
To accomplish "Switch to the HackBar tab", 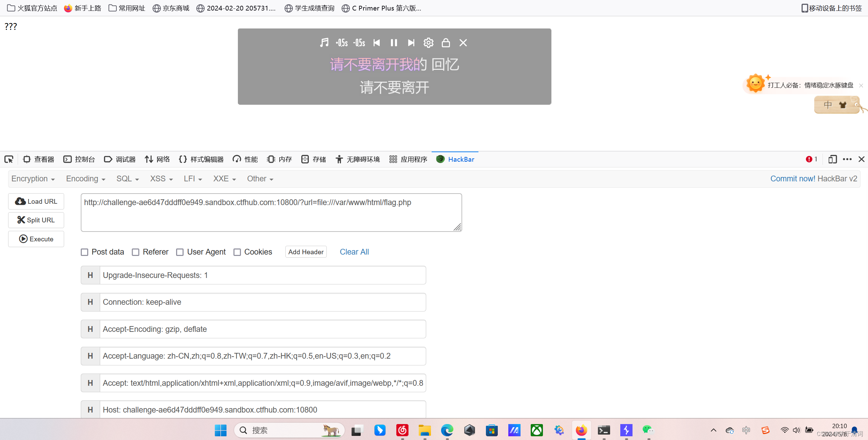I will [x=455, y=159].
